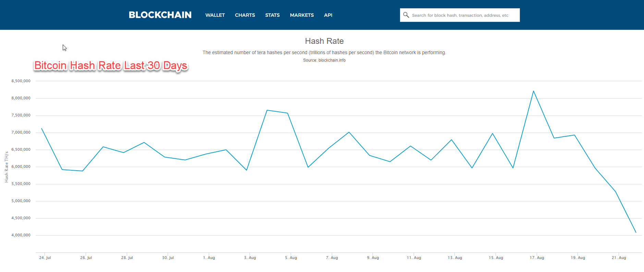The height and width of the screenshot is (272, 644).
Task: Click the 8,000,000 y-axis label
Action: [x=21, y=98]
